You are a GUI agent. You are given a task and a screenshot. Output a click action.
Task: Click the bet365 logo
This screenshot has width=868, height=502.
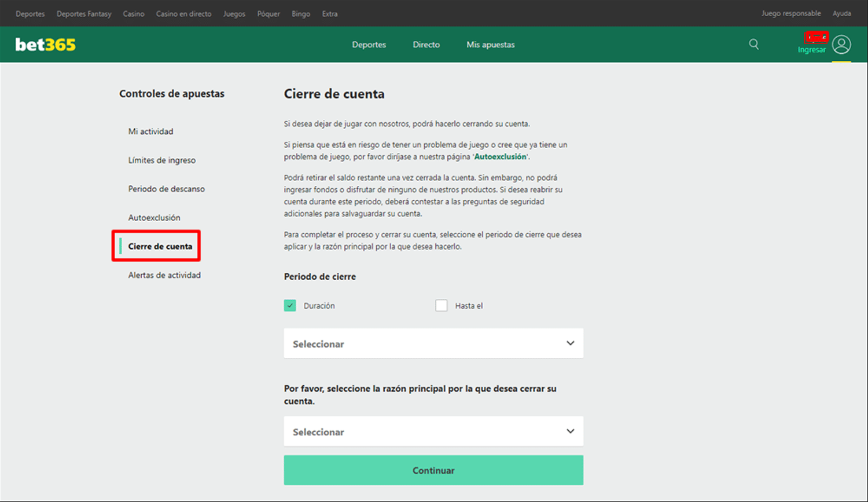pyautogui.click(x=46, y=45)
